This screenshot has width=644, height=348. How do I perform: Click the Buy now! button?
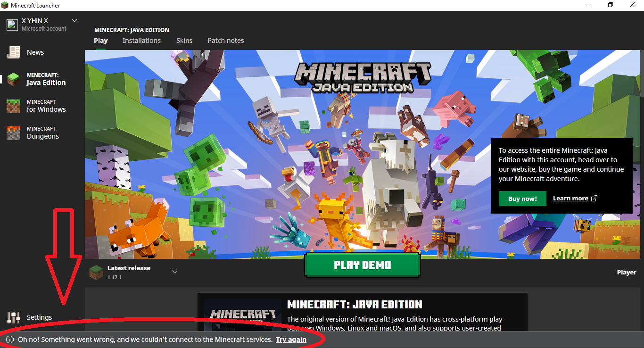tap(522, 199)
